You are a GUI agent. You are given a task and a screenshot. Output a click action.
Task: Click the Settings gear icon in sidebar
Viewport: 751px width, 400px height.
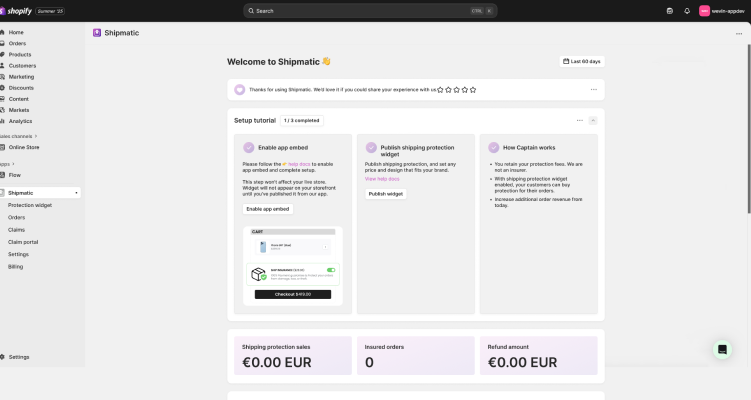2,357
